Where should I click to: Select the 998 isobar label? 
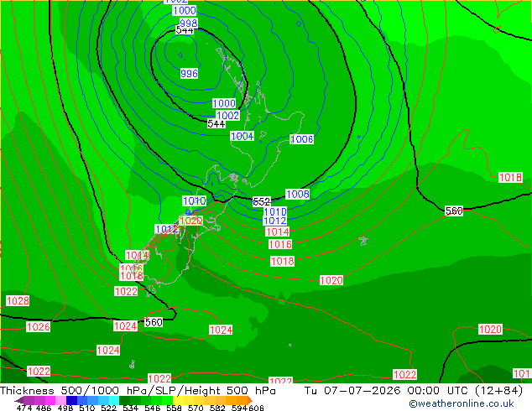[189, 23]
